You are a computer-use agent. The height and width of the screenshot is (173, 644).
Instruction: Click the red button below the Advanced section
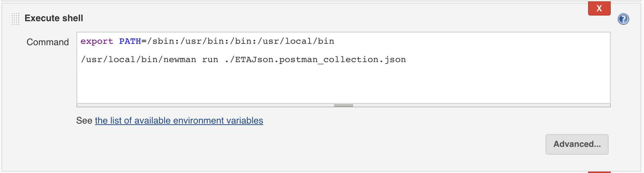(599, 172)
